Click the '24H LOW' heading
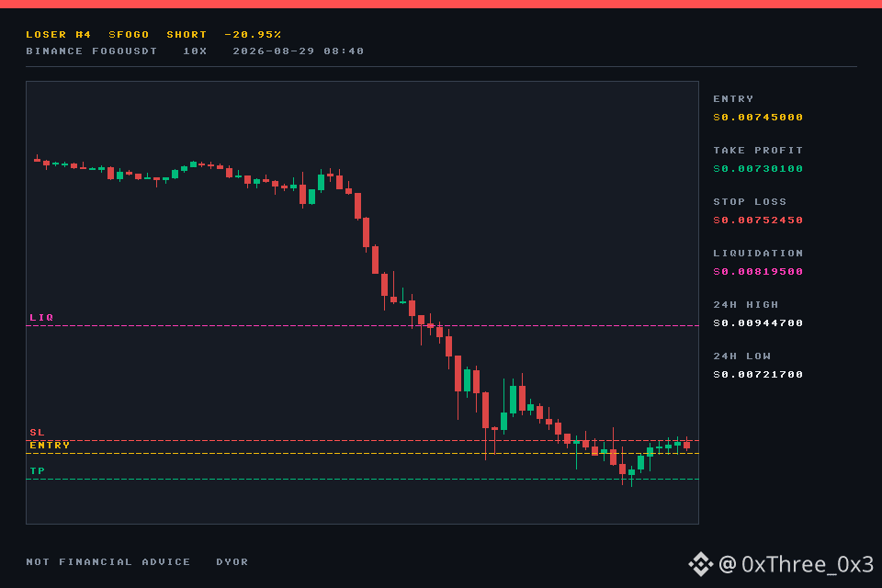This screenshot has height=588, width=882. point(741,356)
